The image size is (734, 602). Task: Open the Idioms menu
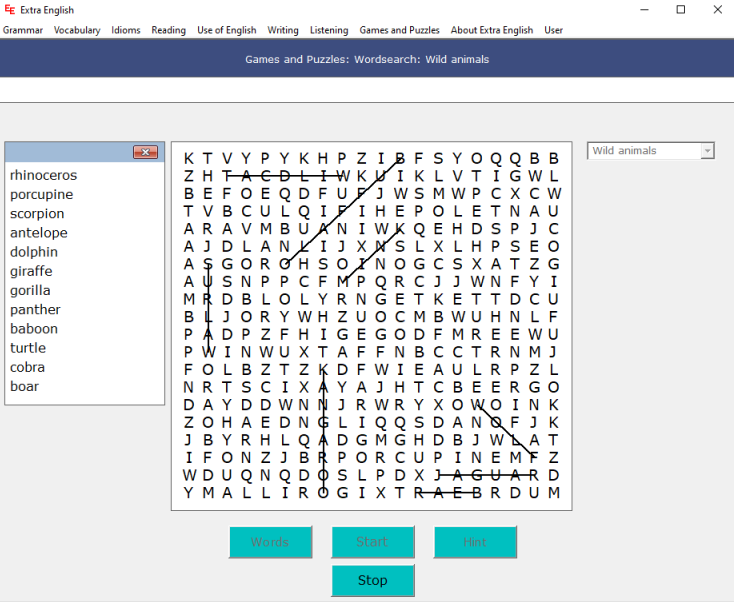pos(126,30)
